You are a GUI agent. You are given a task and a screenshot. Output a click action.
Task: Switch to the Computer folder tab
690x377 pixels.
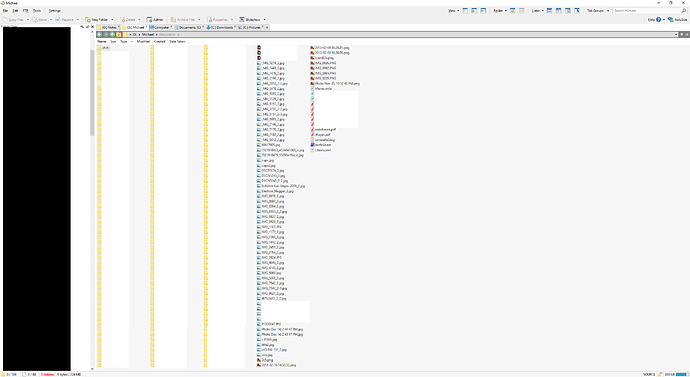point(161,27)
